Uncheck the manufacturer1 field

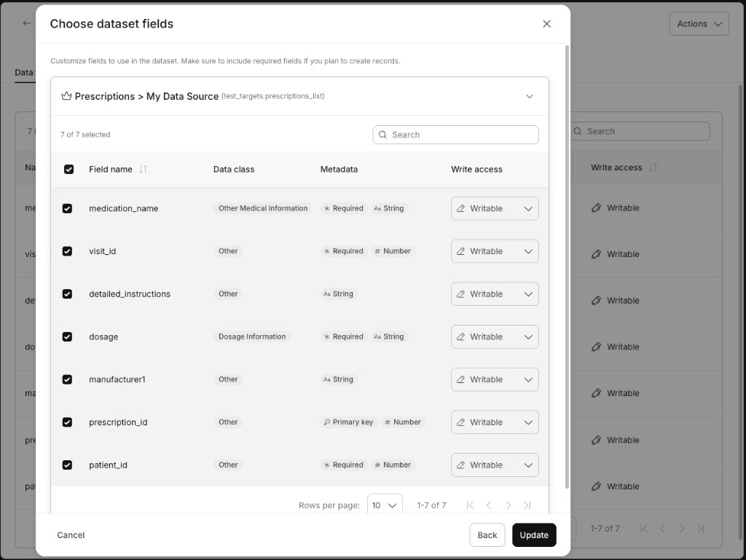coord(67,379)
